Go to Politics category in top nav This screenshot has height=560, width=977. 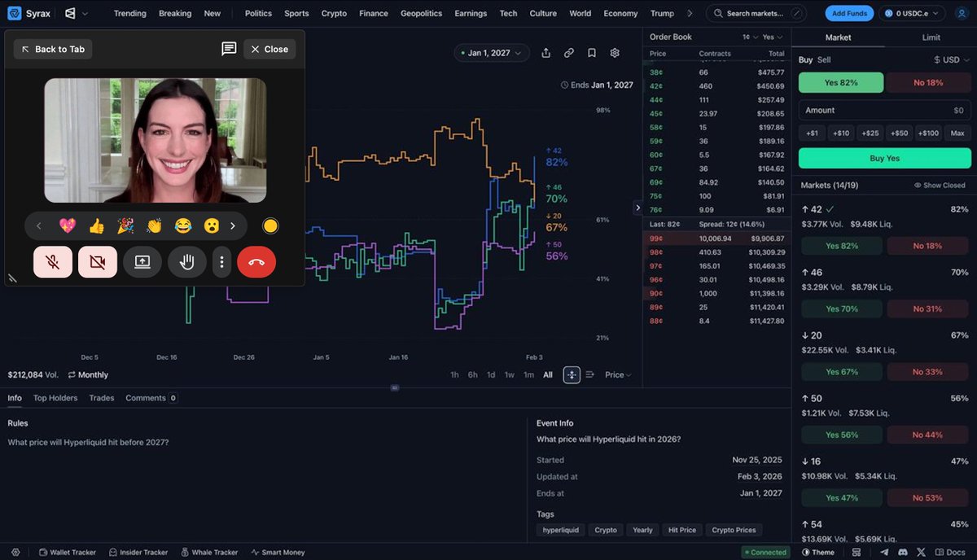click(x=258, y=13)
